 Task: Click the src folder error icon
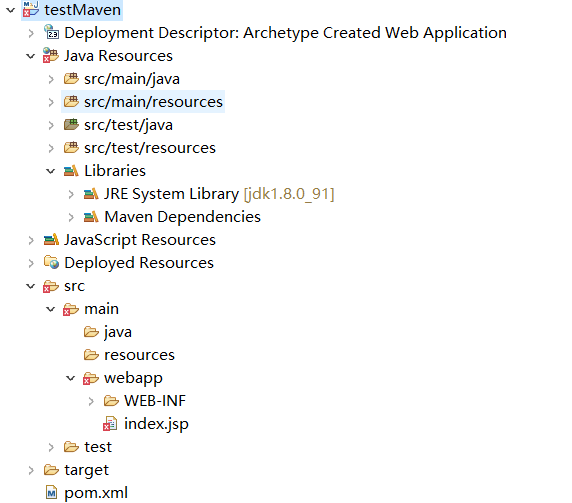point(50,286)
